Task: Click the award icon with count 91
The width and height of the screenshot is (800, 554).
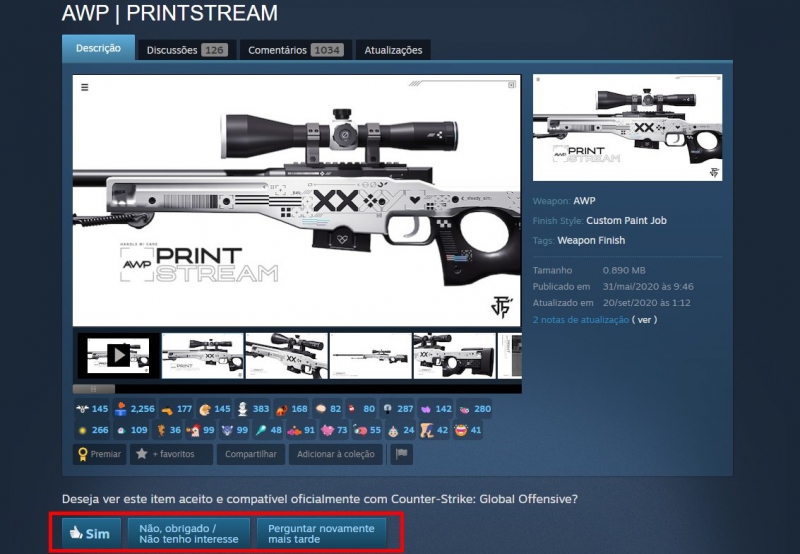Action: tap(302, 430)
